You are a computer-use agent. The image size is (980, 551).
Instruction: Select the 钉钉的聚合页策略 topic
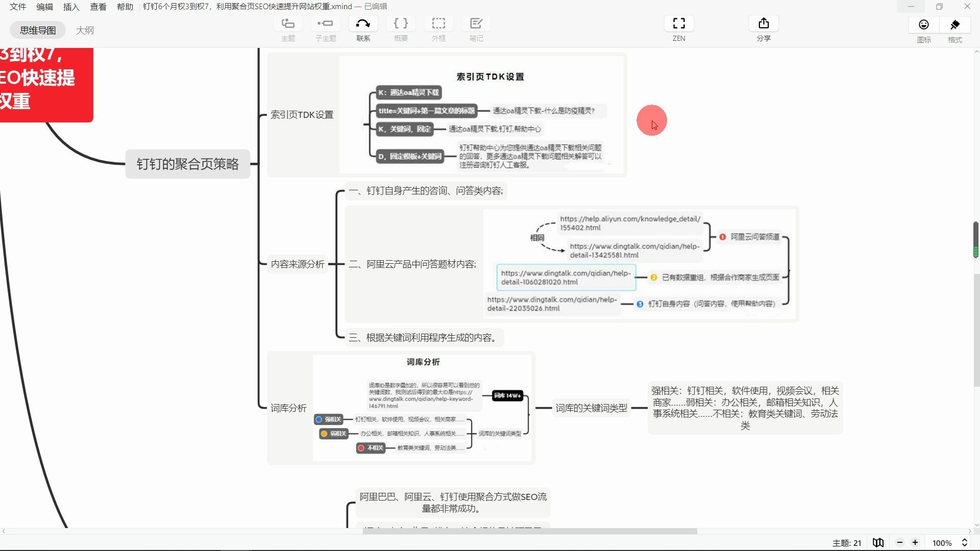tap(188, 164)
